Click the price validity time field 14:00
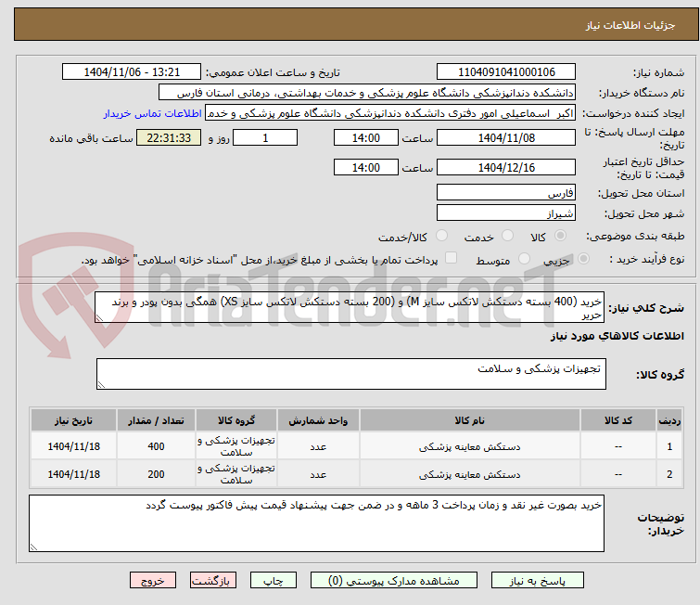This screenshot has width=700, height=605. coord(366,167)
